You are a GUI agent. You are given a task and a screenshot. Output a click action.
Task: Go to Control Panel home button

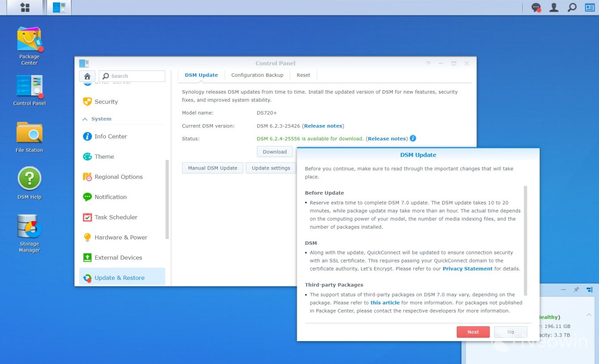[87, 76]
